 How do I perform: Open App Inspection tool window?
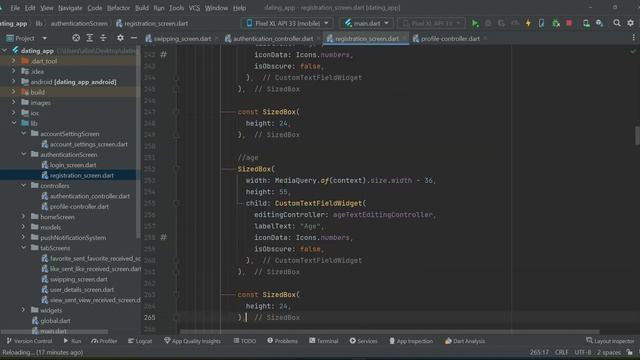pos(411,341)
